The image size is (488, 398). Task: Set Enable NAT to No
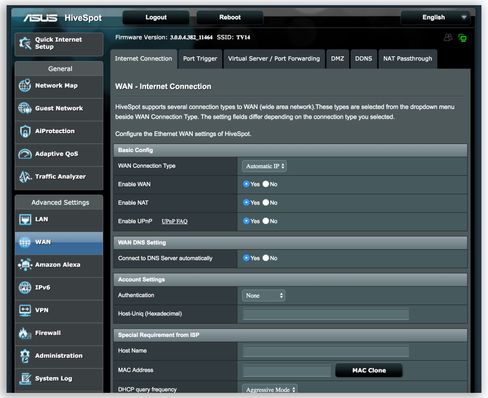(266, 202)
